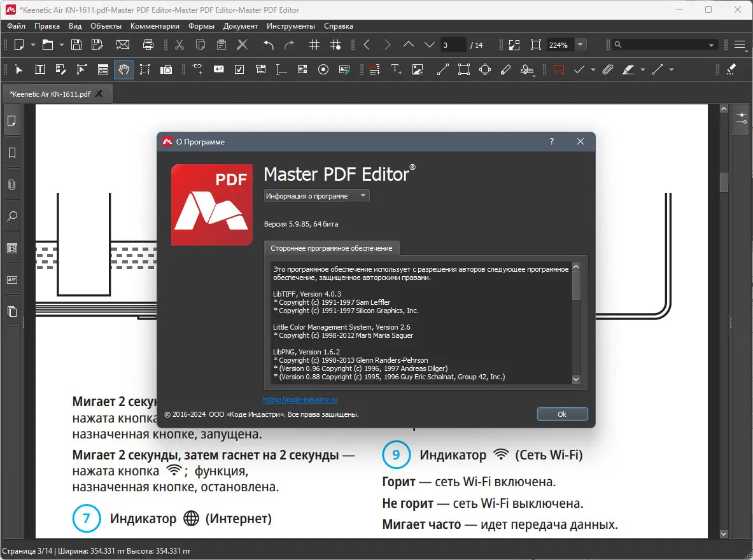This screenshot has width=753, height=560.
Task: Open the hamburger menu at toolbar end
Action: point(740,45)
